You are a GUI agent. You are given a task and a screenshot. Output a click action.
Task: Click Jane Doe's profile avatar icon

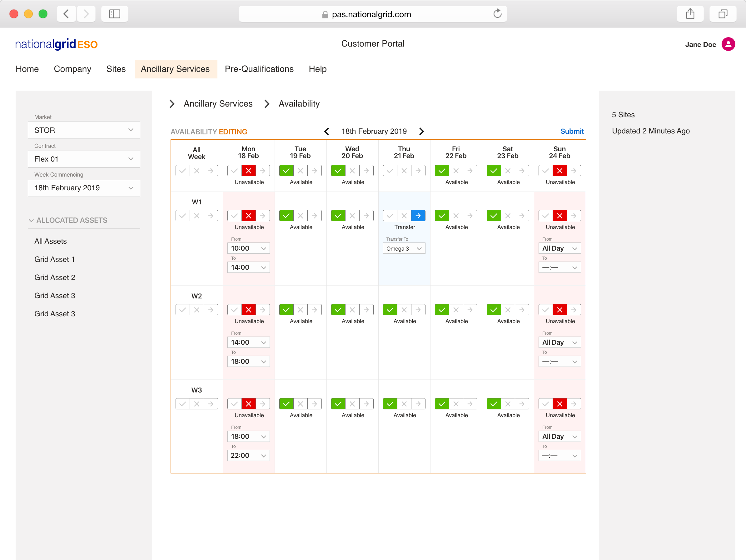click(728, 44)
